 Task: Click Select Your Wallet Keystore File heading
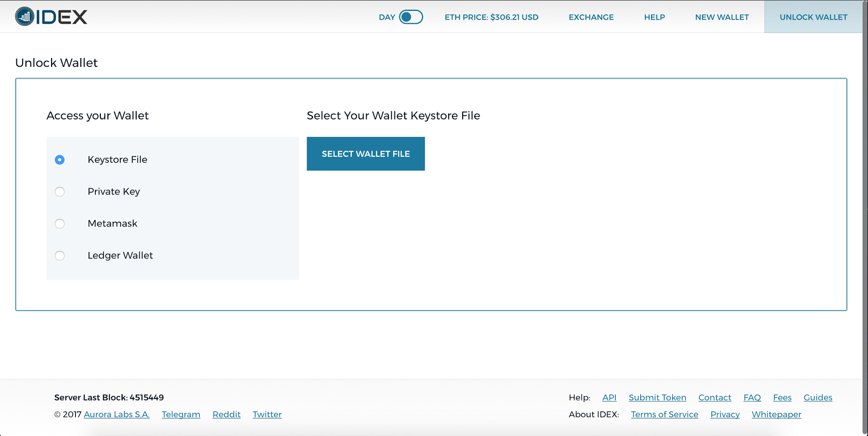tap(393, 116)
